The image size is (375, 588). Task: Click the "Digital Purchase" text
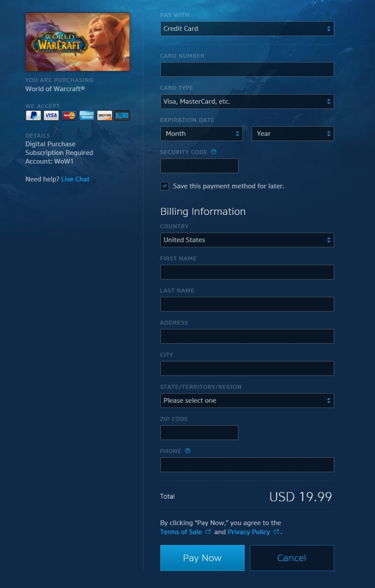coord(50,144)
